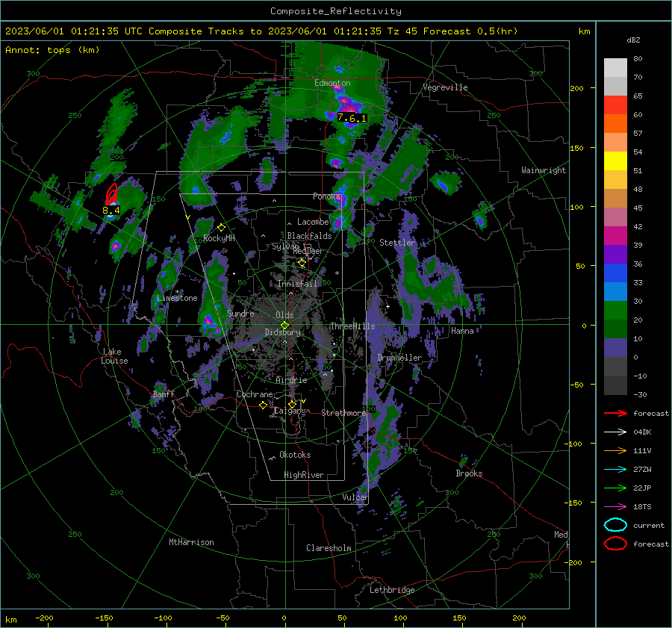This screenshot has height=628, width=672.
Task: Pick the green swatch between 20 and 30 dBZ
Action: tap(615, 311)
